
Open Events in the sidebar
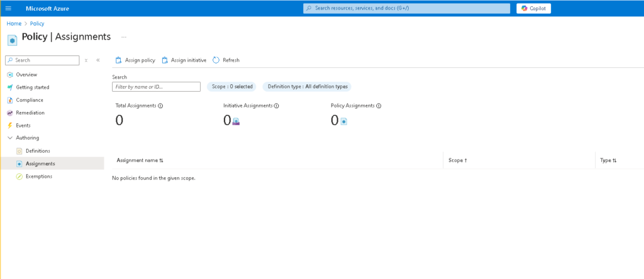(x=23, y=126)
